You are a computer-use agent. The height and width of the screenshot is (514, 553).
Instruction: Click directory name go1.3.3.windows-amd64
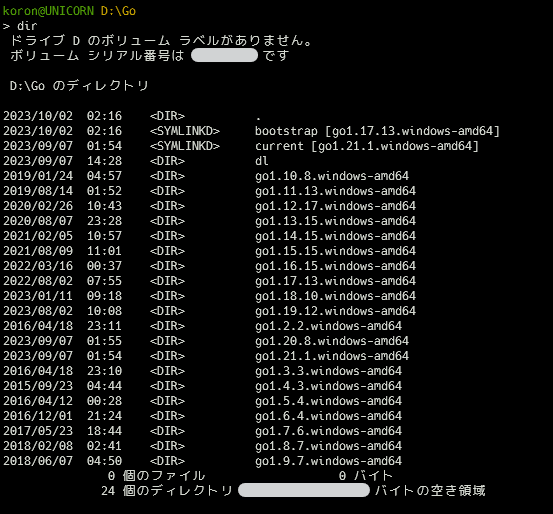[x=328, y=371]
